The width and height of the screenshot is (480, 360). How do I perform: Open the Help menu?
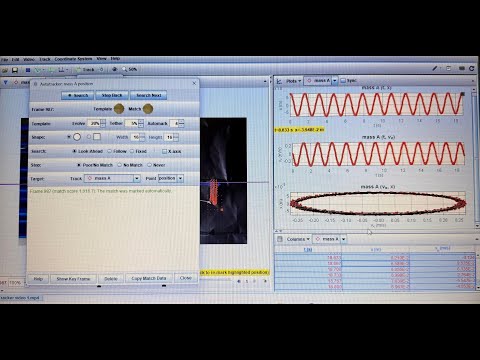coord(115,59)
